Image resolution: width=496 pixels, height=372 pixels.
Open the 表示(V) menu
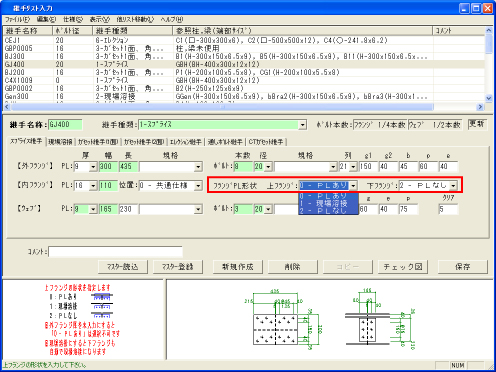point(100,19)
